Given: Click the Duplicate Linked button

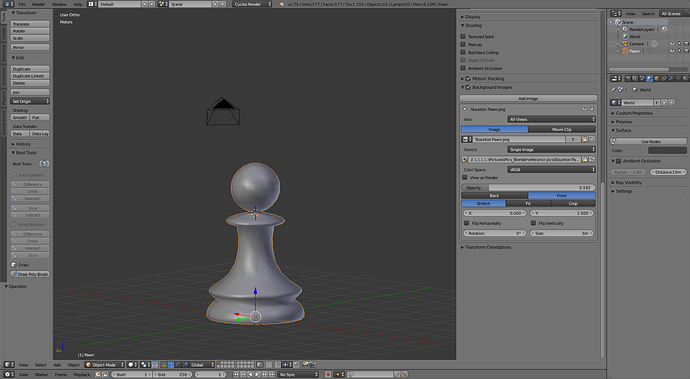Looking at the screenshot, I should (30, 76).
